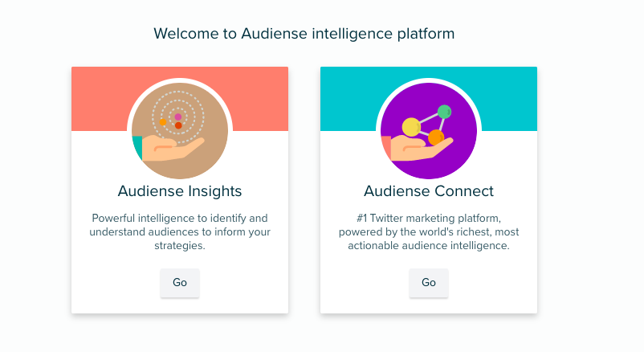Screen dimensions: 644x352
Task: Click the Audiense Insights description text
Action: pyautogui.click(x=180, y=232)
